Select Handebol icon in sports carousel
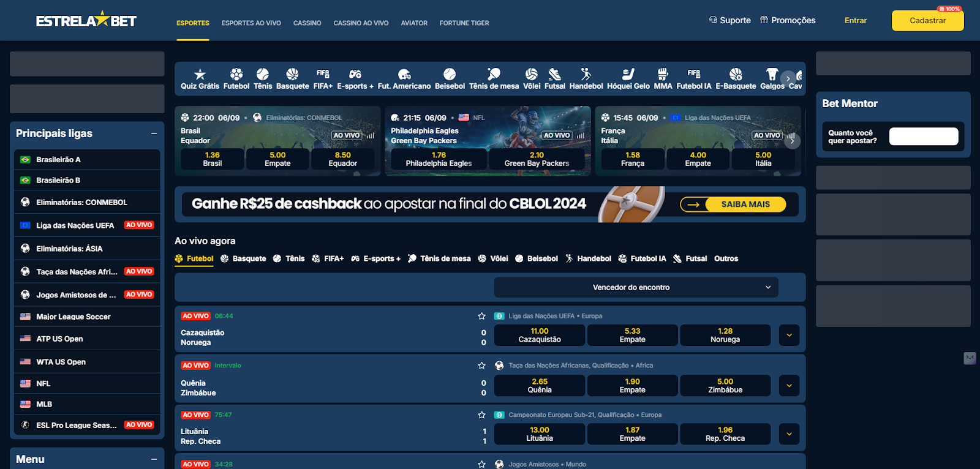 (586, 74)
